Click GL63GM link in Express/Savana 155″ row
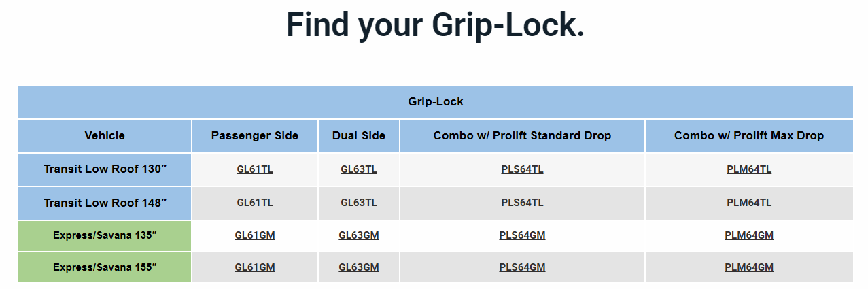Image resolution: width=868 pixels, height=289 pixels. coord(359,267)
